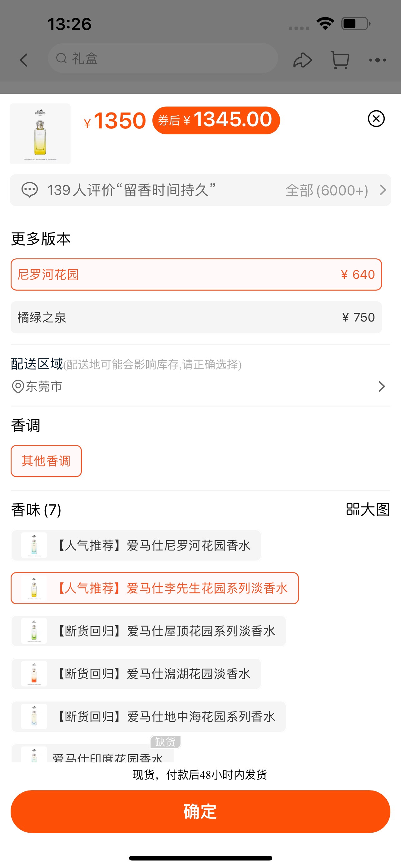
Task: Select the 橘绿之泉 ¥750 version
Action: point(196,317)
